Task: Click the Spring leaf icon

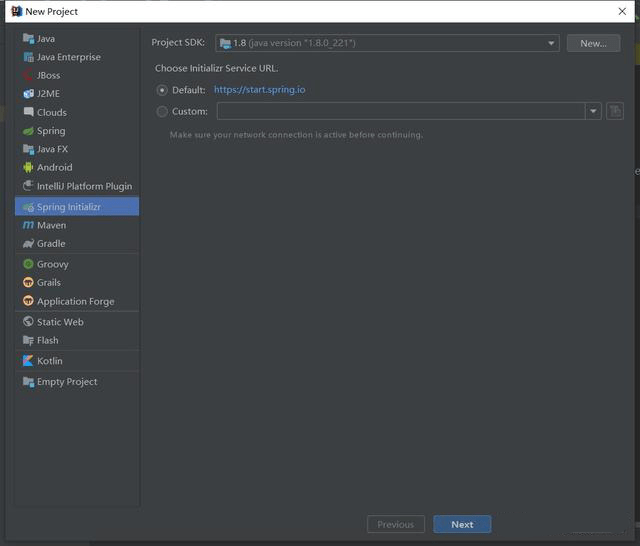Action: 28,131
